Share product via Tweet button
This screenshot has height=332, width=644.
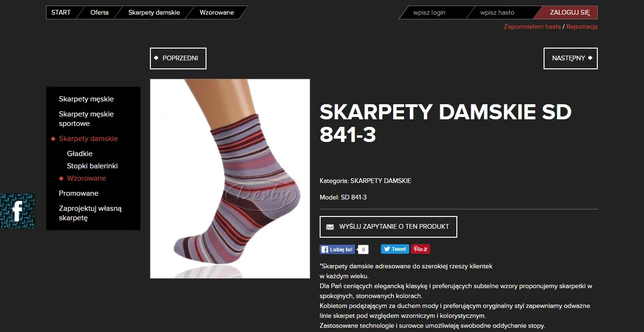[395, 249]
